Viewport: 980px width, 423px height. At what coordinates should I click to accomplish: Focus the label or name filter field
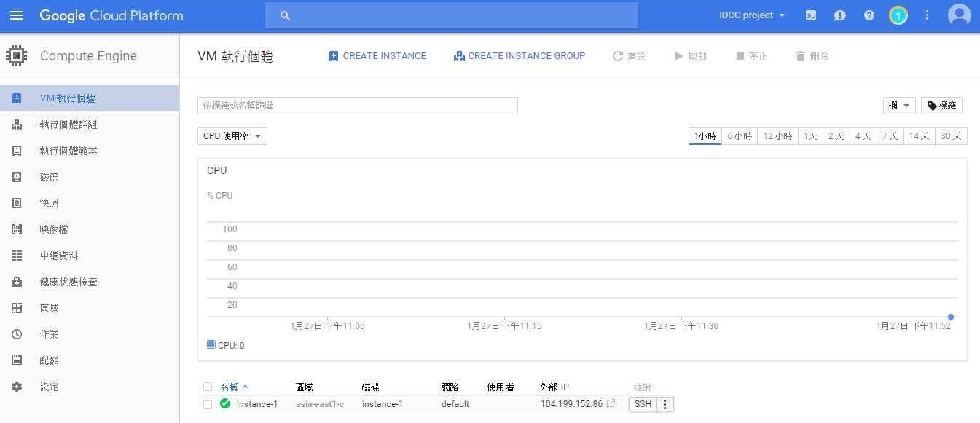(x=358, y=106)
